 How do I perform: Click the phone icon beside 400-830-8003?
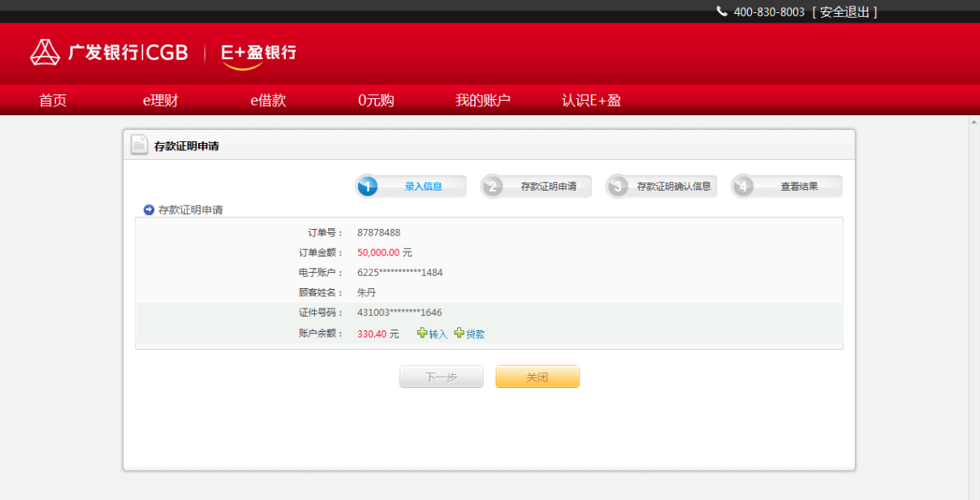[x=722, y=11]
